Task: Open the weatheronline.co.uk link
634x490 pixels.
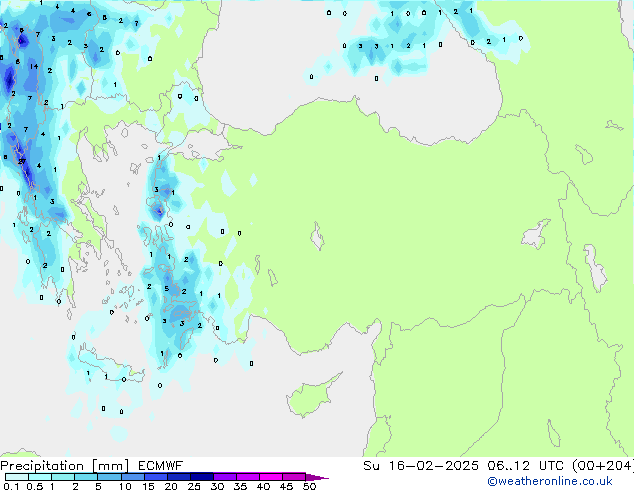Action: (x=549, y=481)
